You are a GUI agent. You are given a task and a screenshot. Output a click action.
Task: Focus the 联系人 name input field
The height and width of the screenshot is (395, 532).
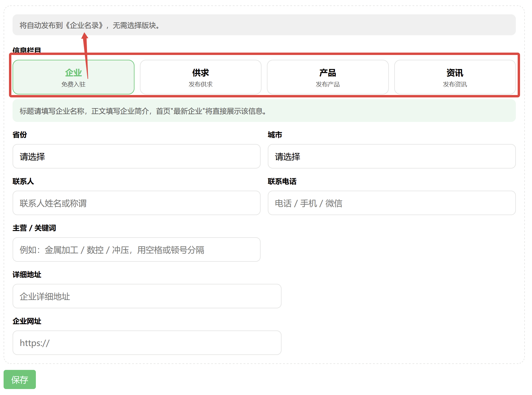137,203
